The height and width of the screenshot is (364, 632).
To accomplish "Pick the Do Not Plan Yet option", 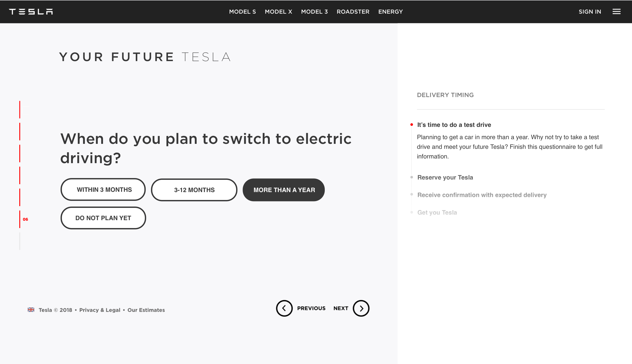I will (x=103, y=218).
